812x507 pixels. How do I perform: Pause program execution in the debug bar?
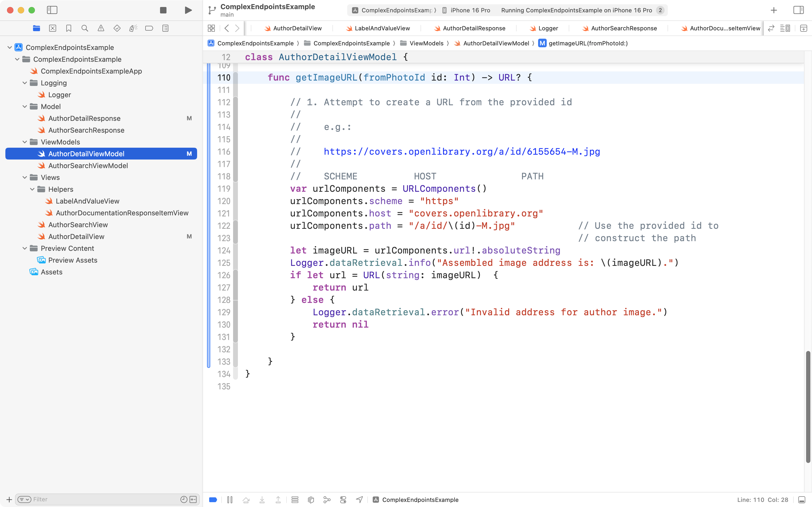pyautogui.click(x=230, y=500)
